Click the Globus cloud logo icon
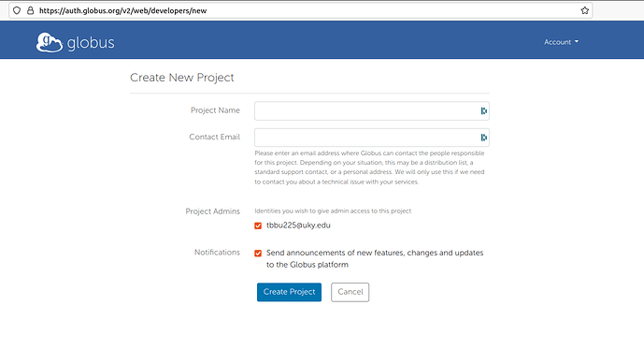The image size is (644, 349). coord(50,42)
